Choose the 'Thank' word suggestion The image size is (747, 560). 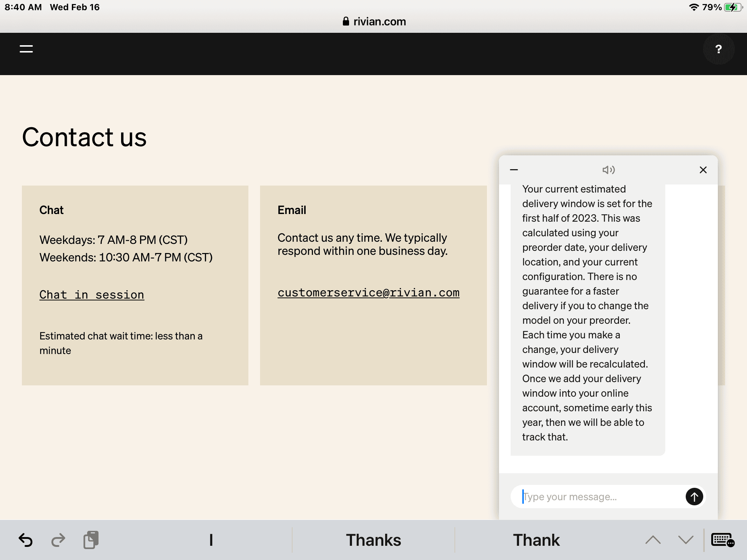point(536,540)
